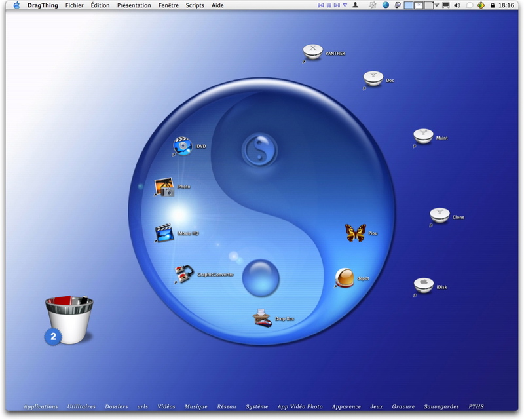The width and height of the screenshot is (524, 420).
Task: Click the previous track menu bar control
Action: click(320, 5)
